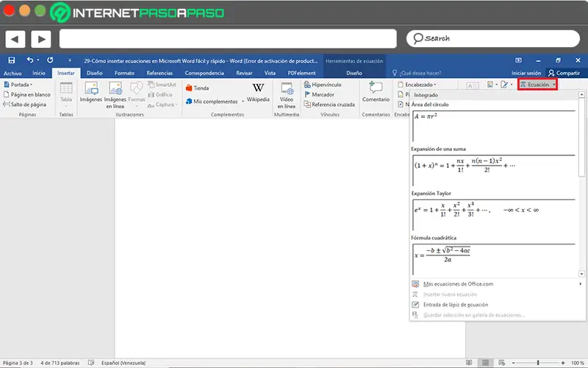Click Español (Venezuela) language in status bar
Viewport: 588px width, 368px height.
pos(123,363)
